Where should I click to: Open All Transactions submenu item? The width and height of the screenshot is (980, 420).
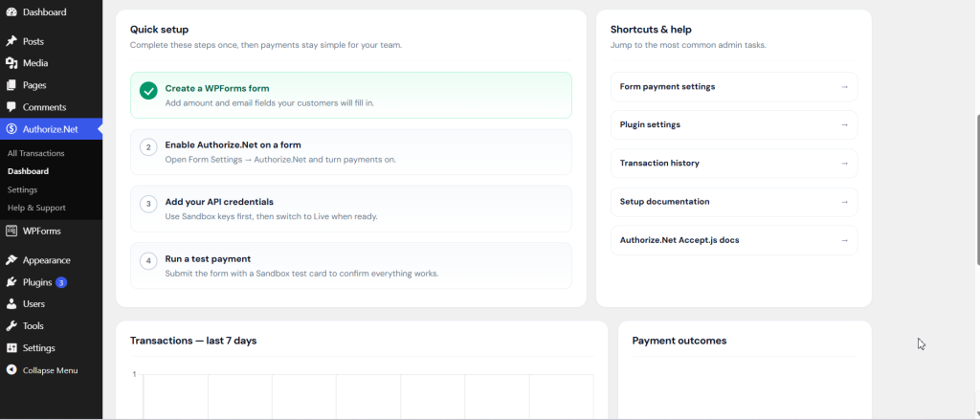[x=35, y=153]
